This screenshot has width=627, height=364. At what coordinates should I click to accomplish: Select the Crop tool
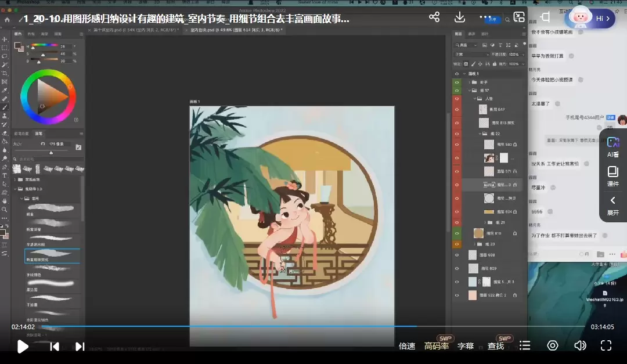click(5, 73)
